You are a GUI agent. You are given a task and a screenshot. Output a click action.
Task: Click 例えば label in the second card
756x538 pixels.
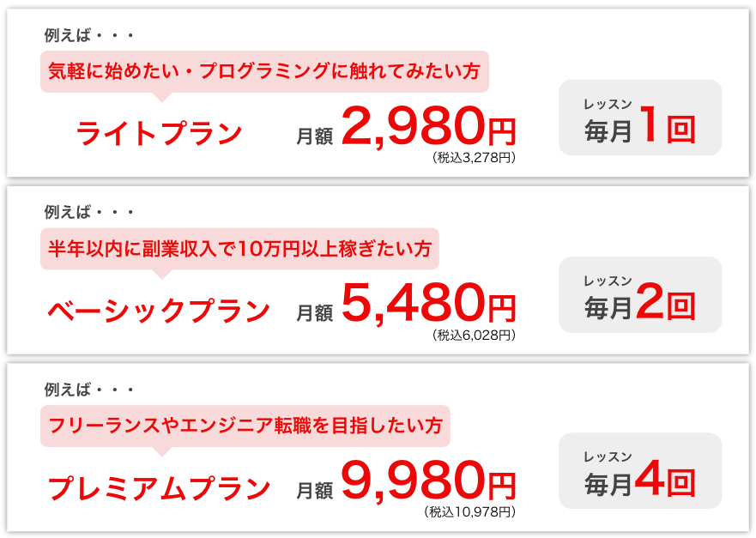(88, 213)
